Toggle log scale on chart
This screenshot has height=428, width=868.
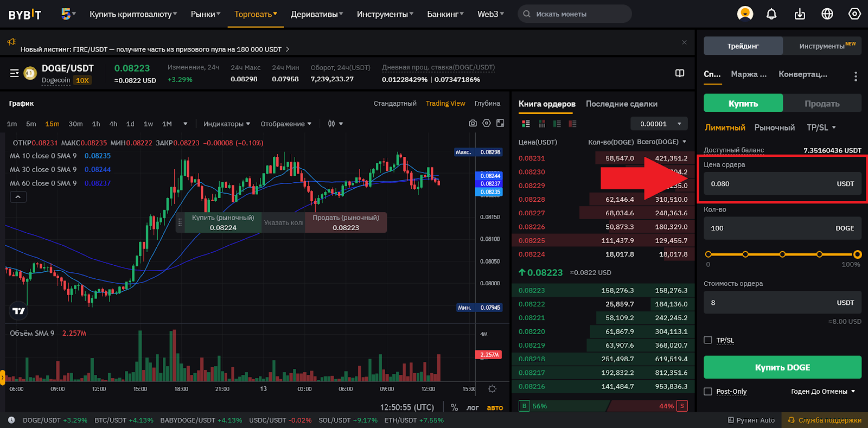coord(473,407)
